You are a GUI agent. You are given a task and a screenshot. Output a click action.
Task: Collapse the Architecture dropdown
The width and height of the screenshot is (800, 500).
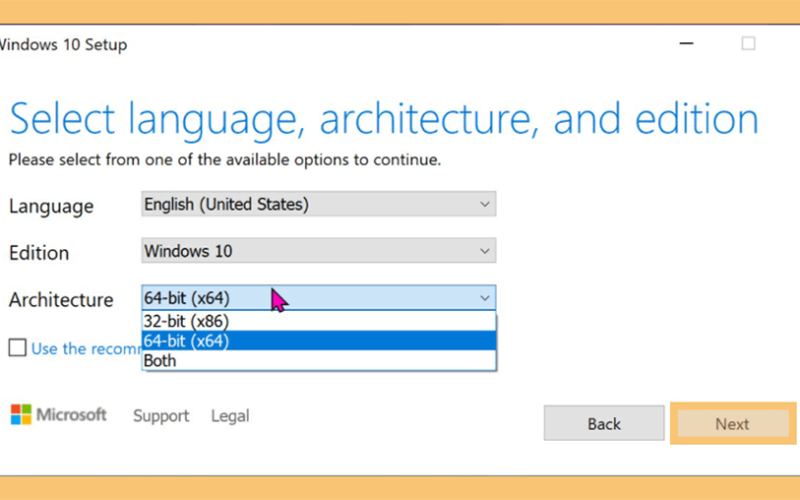coord(318,297)
